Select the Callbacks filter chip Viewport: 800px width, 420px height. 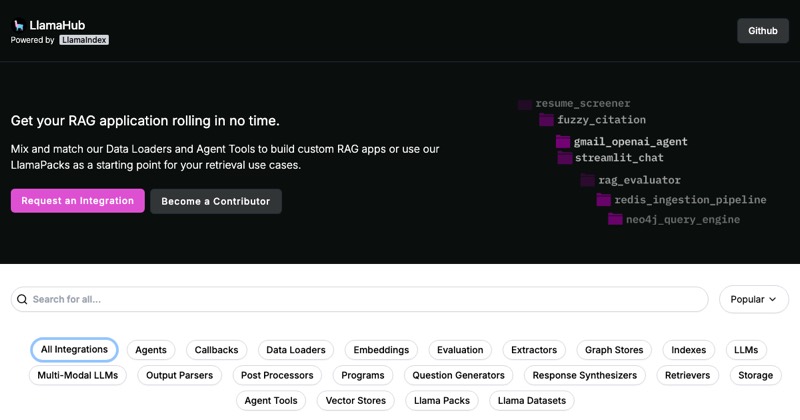(x=216, y=350)
